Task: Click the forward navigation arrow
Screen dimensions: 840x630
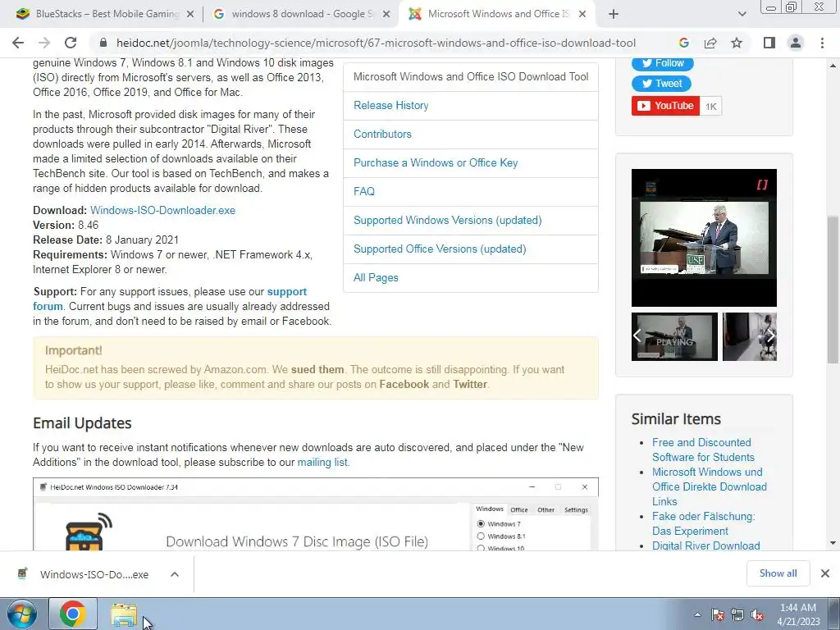Action: coord(44,43)
